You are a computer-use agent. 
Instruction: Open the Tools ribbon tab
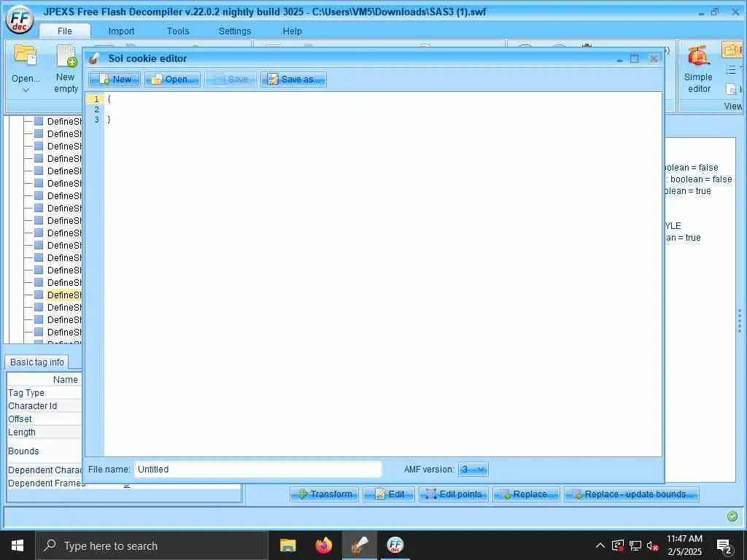pyautogui.click(x=178, y=31)
